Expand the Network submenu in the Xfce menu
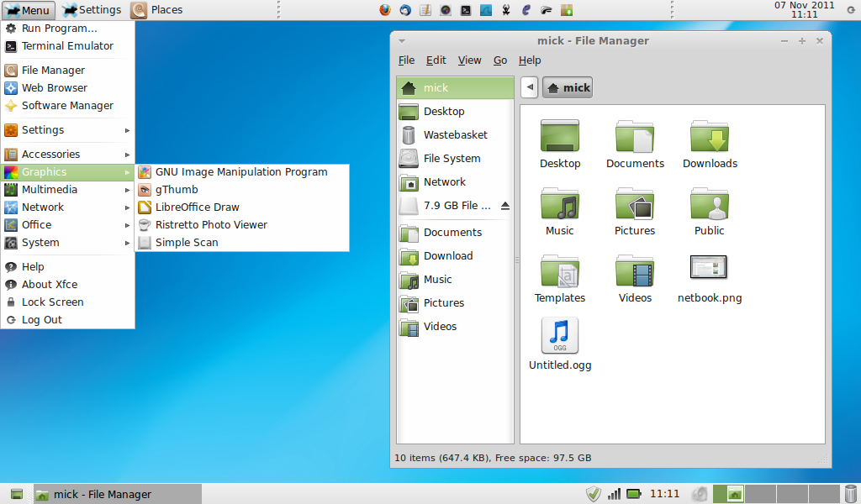Screen dimensions: 861x504 tap(67, 207)
